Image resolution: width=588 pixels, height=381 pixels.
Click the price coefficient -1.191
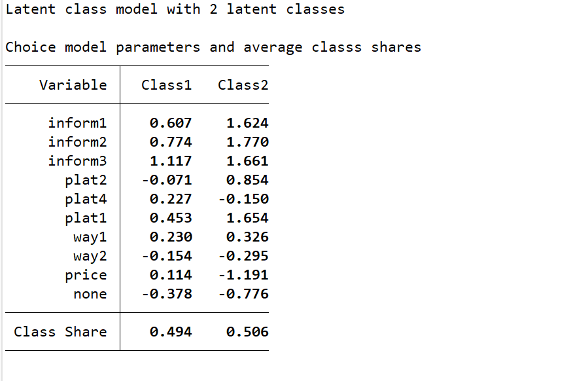(x=243, y=275)
